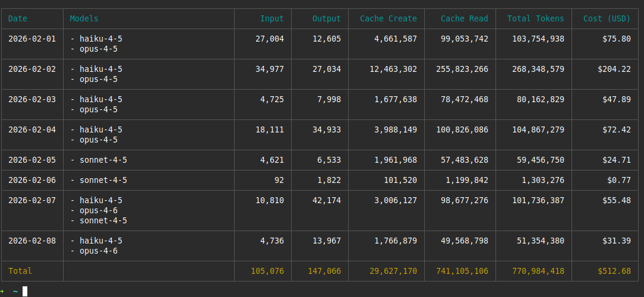Click output value 42,174
The height and width of the screenshot is (297, 644).
click(x=327, y=200)
